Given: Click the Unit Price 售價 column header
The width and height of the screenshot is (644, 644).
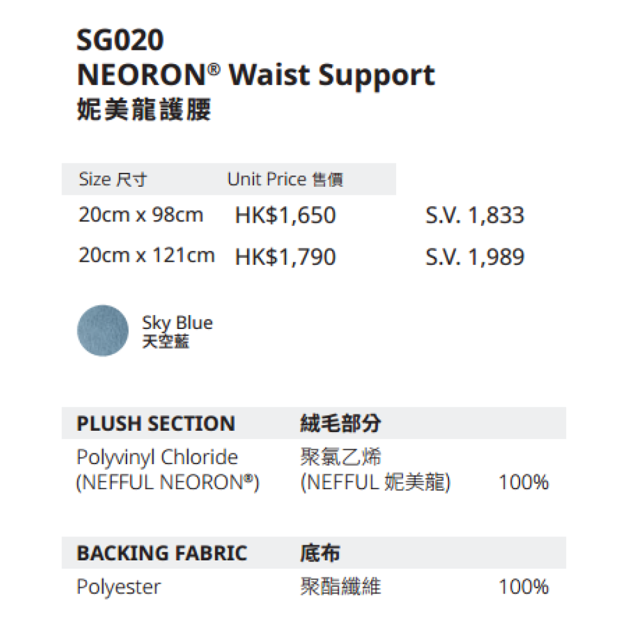Looking at the screenshot, I should click(x=285, y=179).
